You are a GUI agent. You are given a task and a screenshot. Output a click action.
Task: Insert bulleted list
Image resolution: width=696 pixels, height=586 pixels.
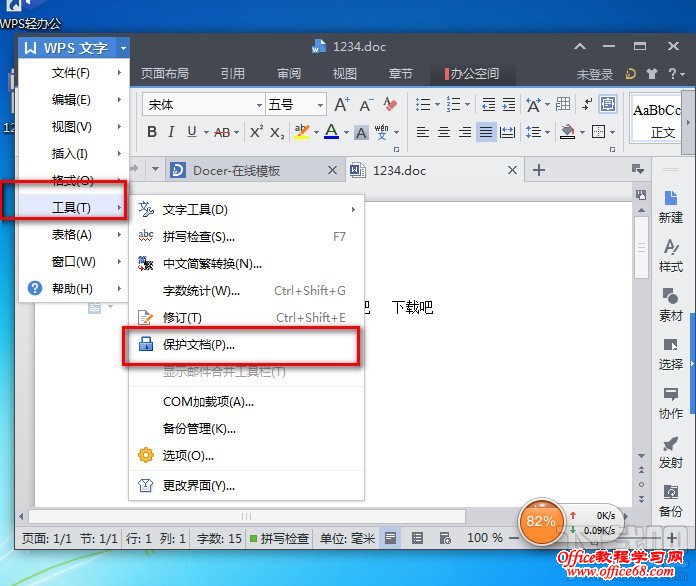[423, 105]
